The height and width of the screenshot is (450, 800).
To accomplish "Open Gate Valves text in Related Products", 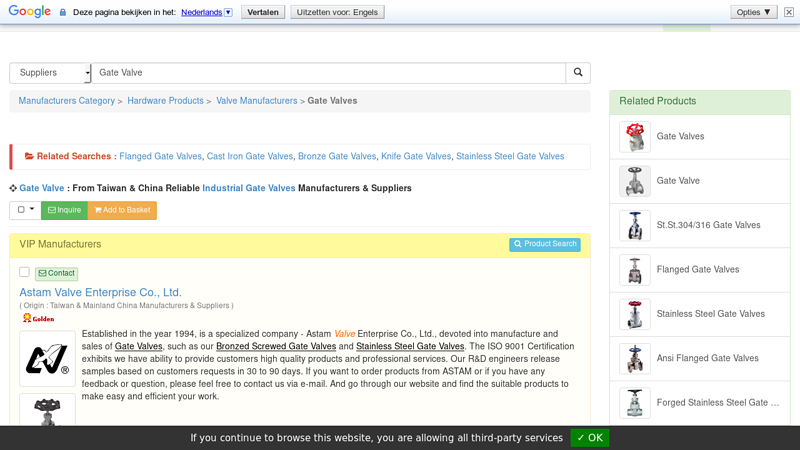I will pyautogui.click(x=680, y=136).
